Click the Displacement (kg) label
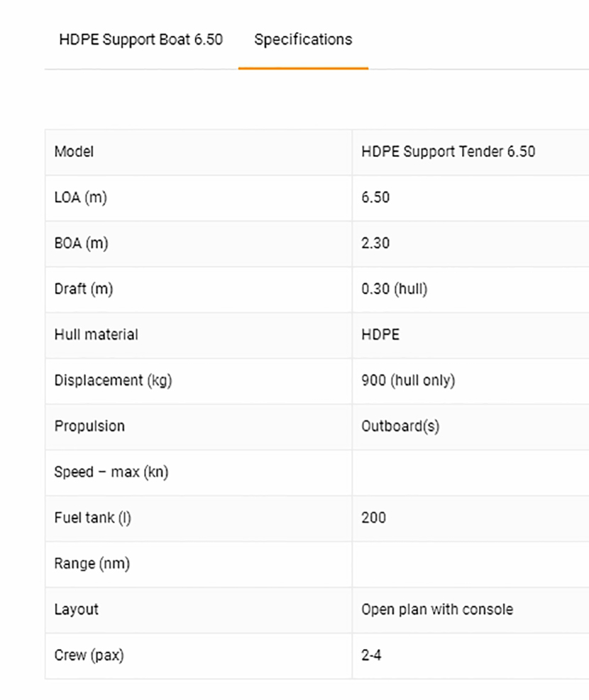This screenshot has width=589, height=700. 113,381
